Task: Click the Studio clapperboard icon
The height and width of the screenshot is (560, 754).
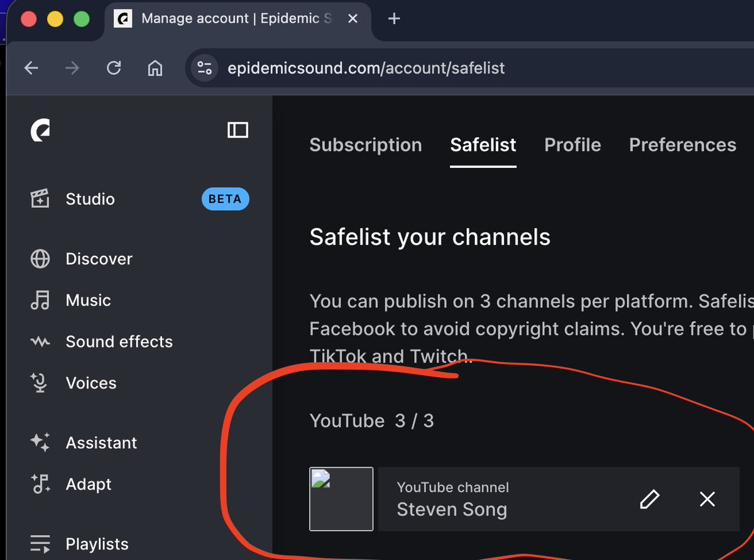Action: (40, 199)
